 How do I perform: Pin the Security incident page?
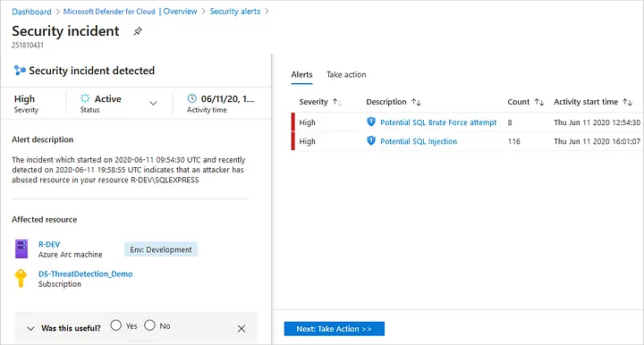(138, 31)
